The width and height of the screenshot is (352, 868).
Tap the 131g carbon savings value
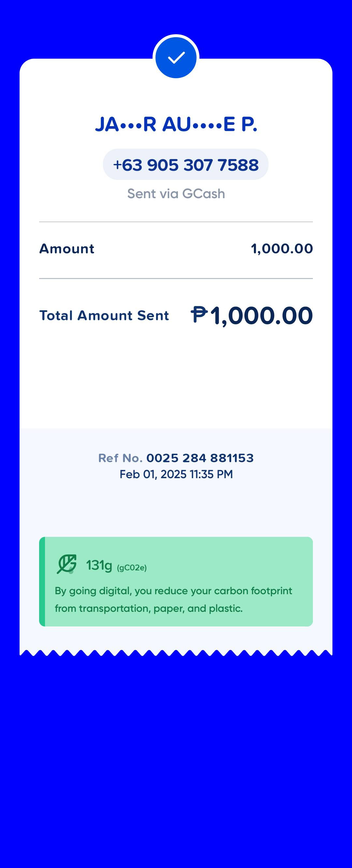click(99, 565)
